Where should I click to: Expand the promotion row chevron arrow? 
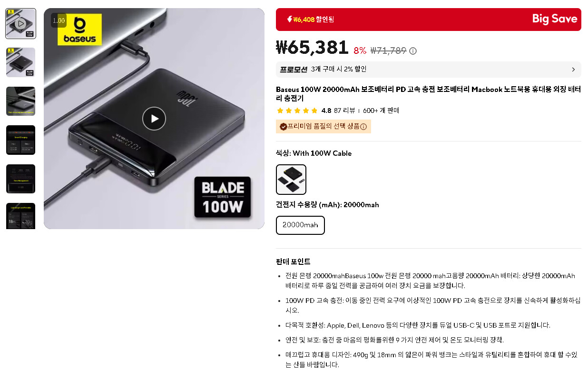coord(573,70)
